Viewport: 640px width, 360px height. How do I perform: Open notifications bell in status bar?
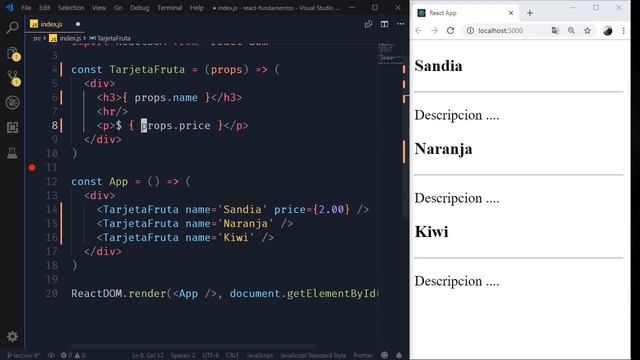pyautogui.click(x=399, y=355)
